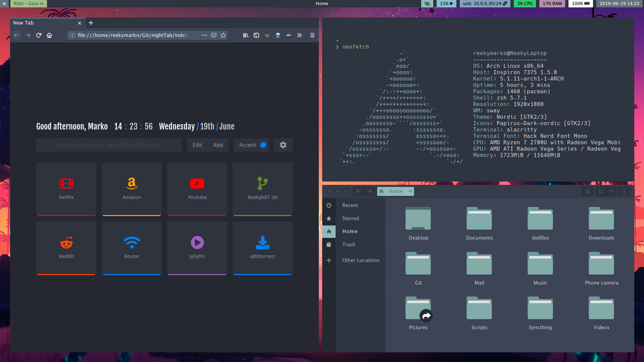The image size is (644, 362).
Task: Open view options dropdown arrow
Action: (x=611, y=191)
